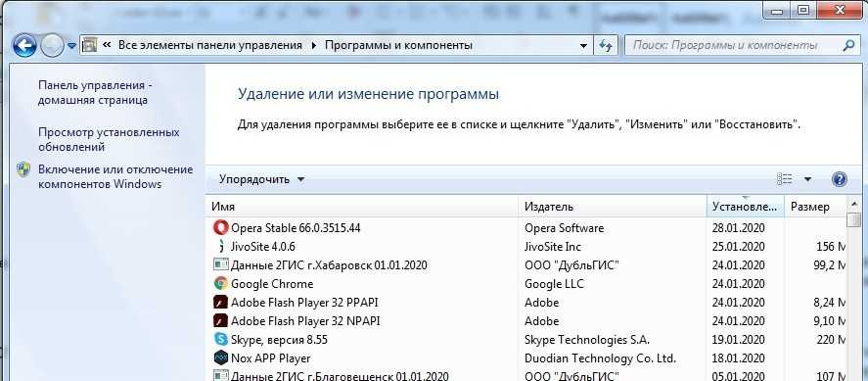Open the 'Упорядочить' dropdown menu

point(262,179)
